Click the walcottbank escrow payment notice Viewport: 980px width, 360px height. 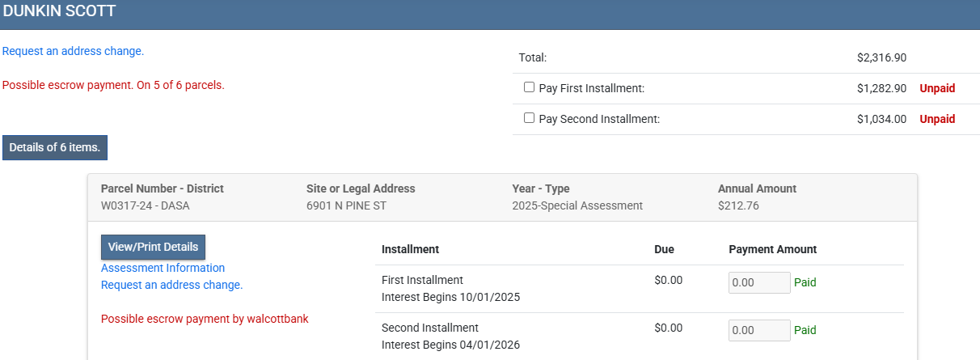(205, 319)
